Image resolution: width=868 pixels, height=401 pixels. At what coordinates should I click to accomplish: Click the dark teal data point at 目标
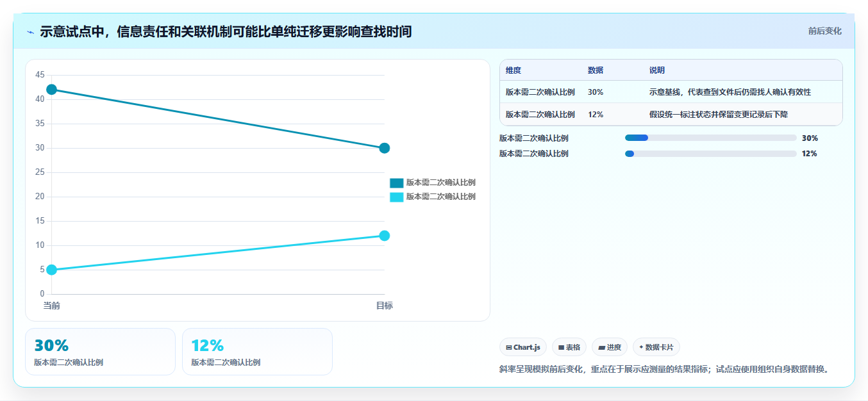click(x=385, y=148)
